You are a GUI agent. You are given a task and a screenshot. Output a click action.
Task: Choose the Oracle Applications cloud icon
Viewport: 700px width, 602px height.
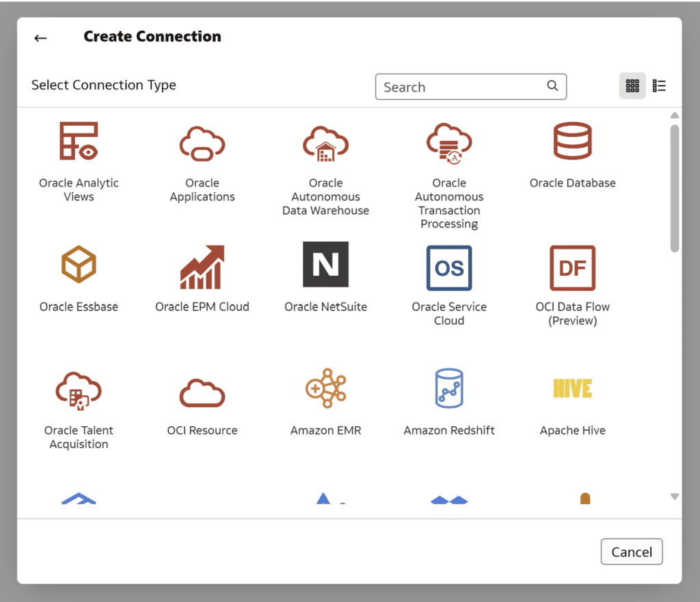click(x=202, y=142)
